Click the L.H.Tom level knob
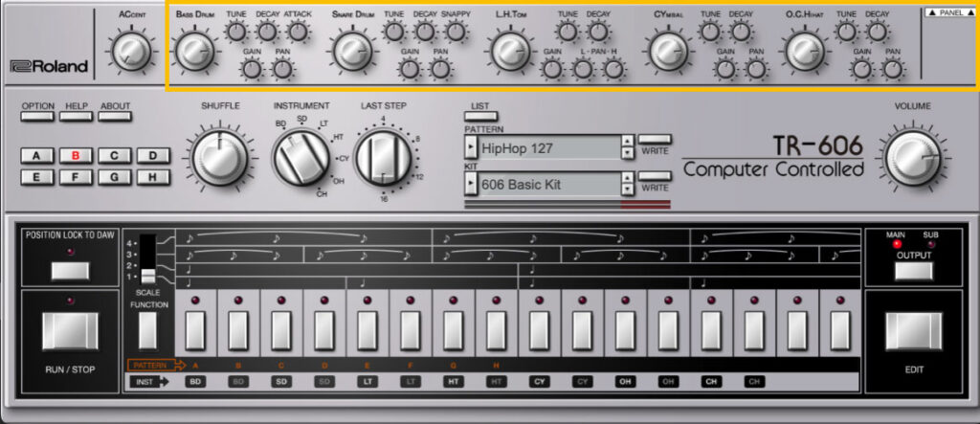980x424 pixels. 511,52
